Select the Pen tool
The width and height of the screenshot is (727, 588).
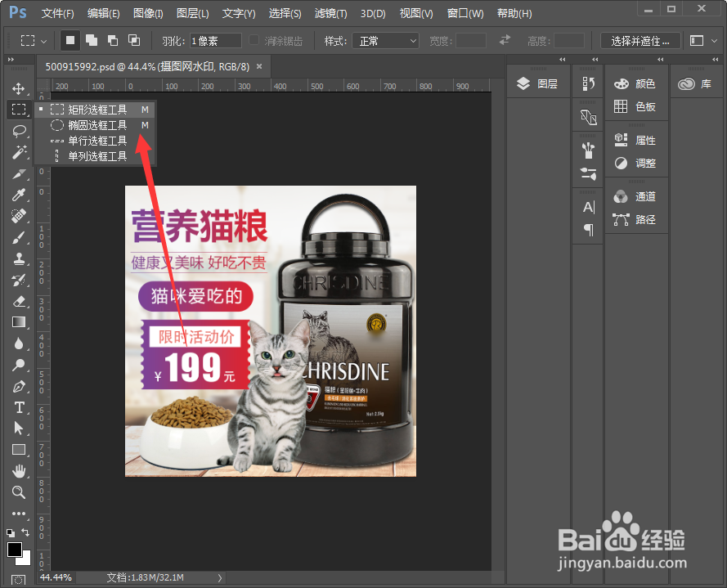coord(19,386)
